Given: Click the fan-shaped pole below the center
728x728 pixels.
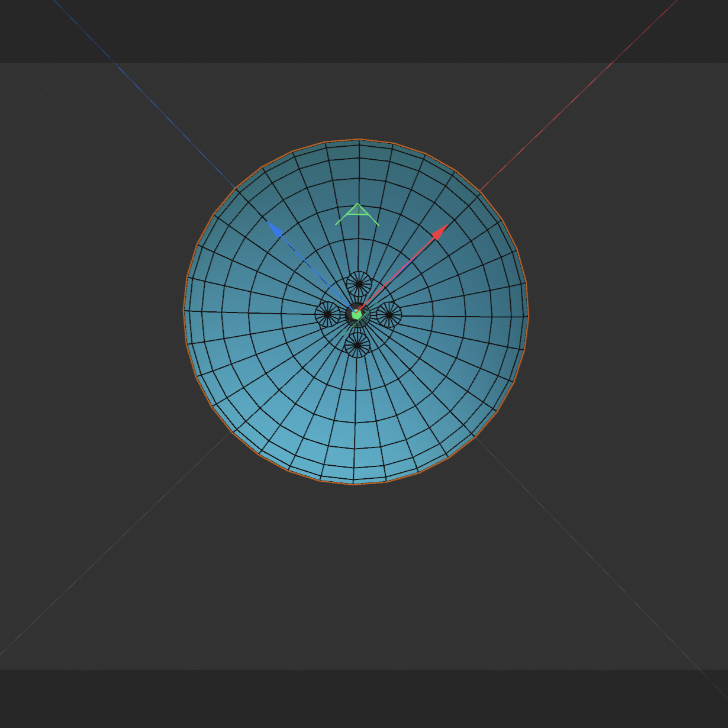Looking at the screenshot, I should point(356,344).
